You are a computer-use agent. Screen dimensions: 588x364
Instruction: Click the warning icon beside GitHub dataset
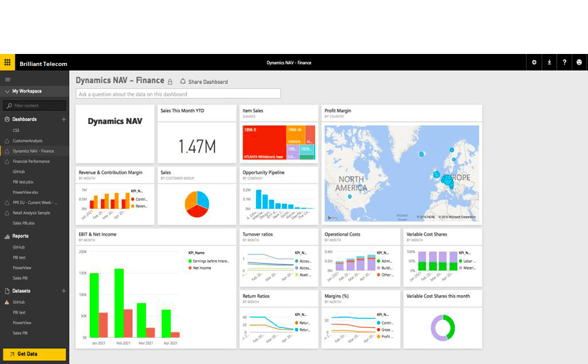click(x=7, y=302)
